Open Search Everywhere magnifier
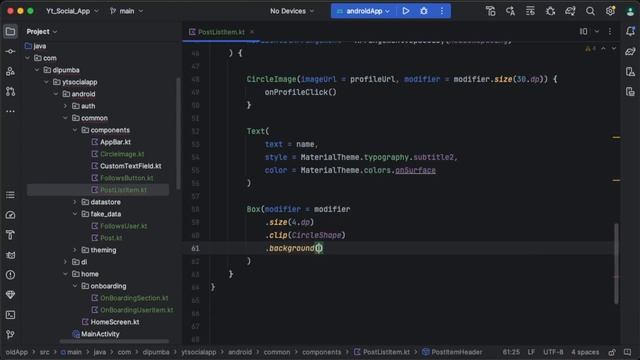Image resolution: width=640 pixels, height=360 pixels. pyautogui.click(x=590, y=11)
